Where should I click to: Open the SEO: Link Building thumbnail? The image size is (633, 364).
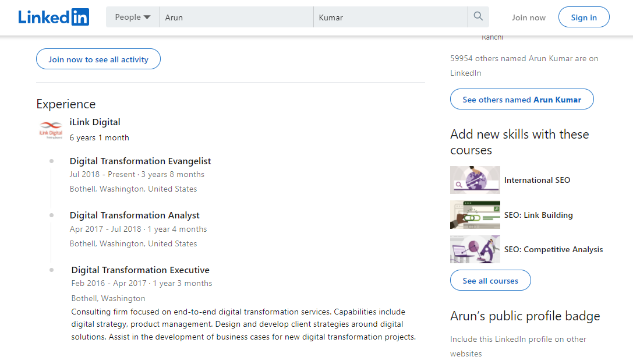click(475, 215)
